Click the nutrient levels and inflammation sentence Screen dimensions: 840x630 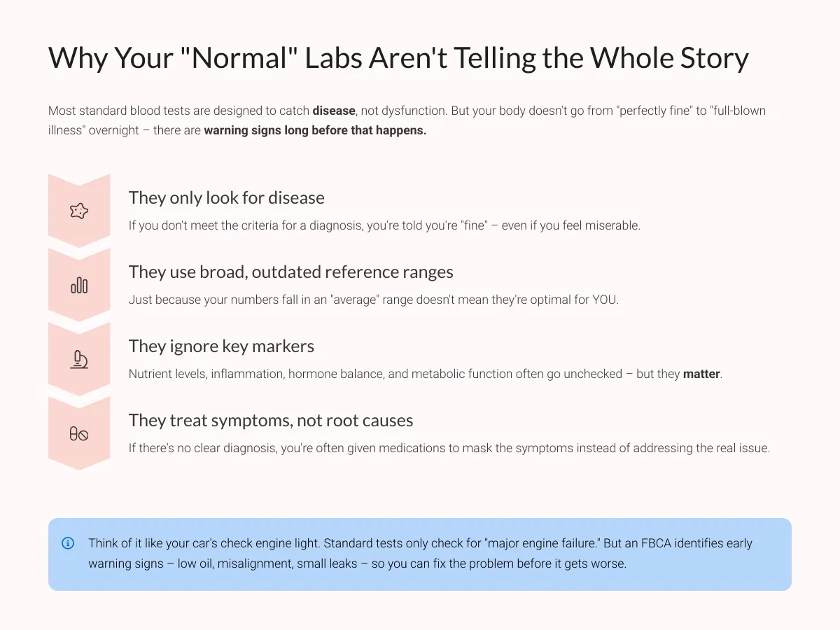pyautogui.click(x=426, y=374)
